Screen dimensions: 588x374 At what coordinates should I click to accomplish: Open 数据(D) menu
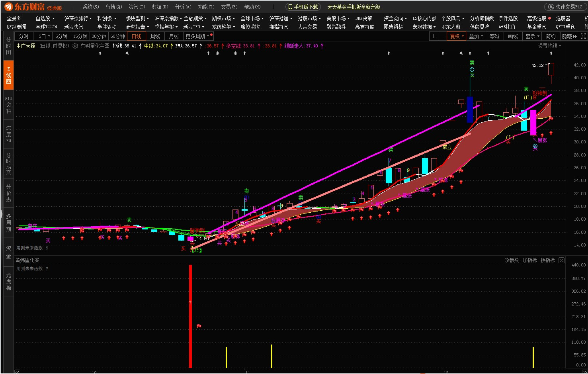(x=160, y=7)
